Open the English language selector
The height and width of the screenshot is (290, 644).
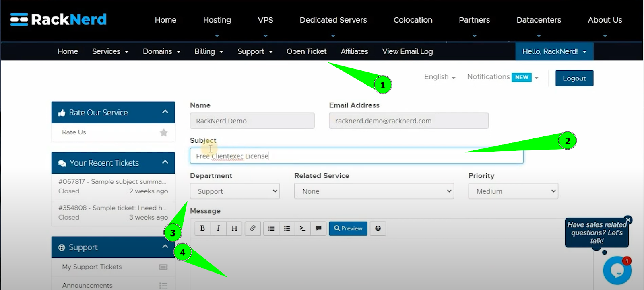pyautogui.click(x=440, y=77)
